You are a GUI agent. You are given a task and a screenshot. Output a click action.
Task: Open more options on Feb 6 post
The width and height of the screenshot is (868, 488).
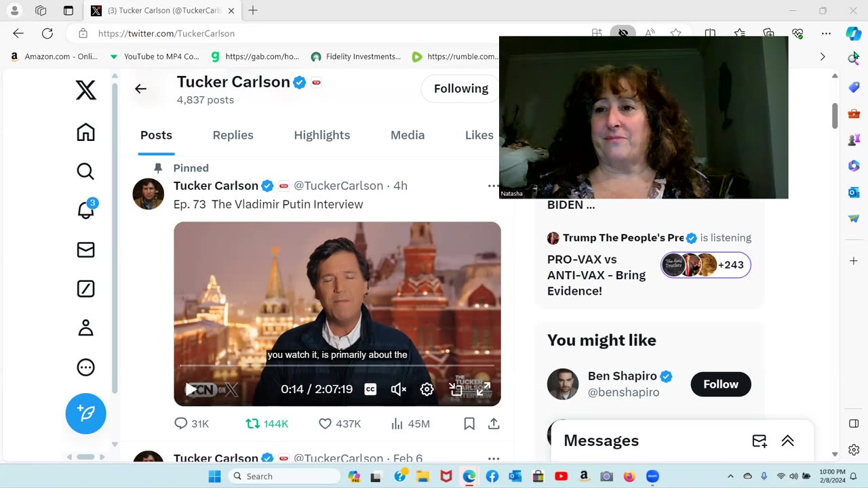pos(493,458)
